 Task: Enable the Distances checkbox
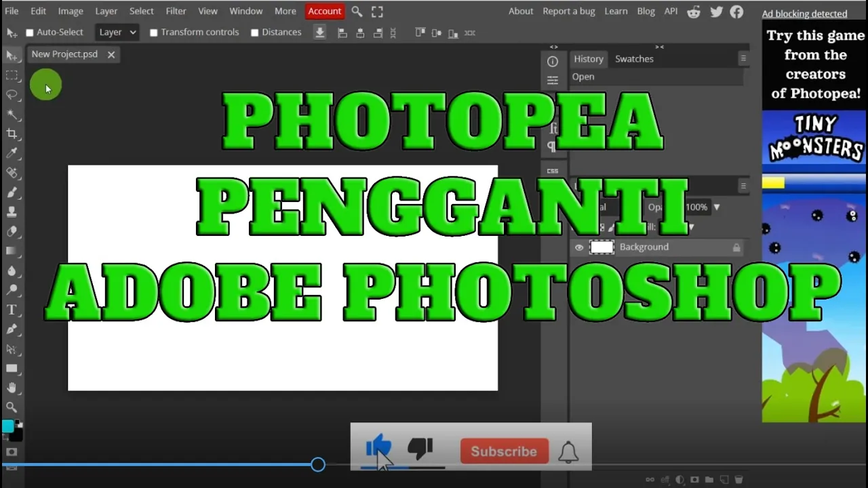pos(254,33)
